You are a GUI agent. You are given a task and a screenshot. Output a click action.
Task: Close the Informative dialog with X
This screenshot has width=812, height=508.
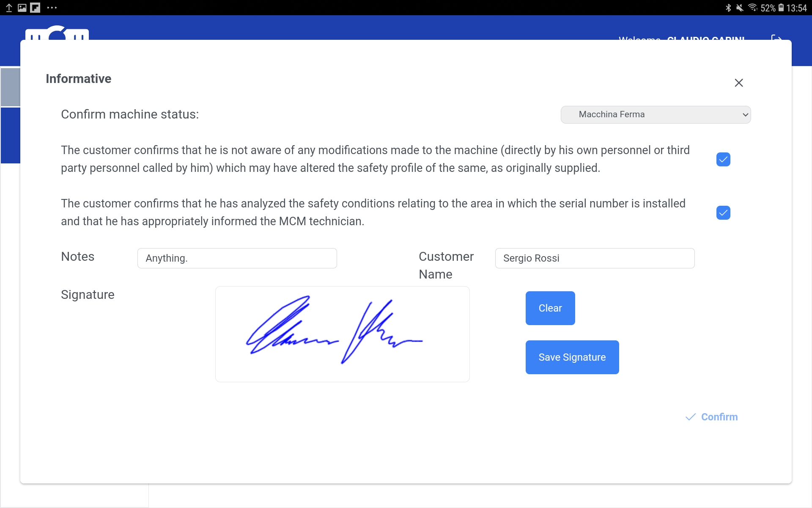click(738, 83)
